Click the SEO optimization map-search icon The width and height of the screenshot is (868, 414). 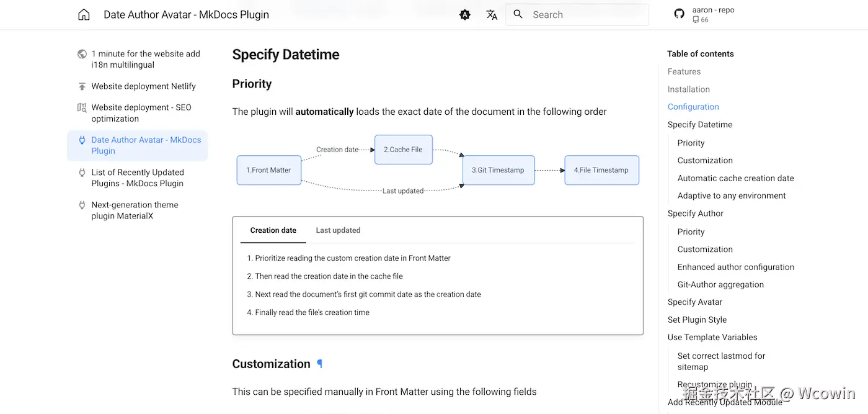(x=82, y=107)
